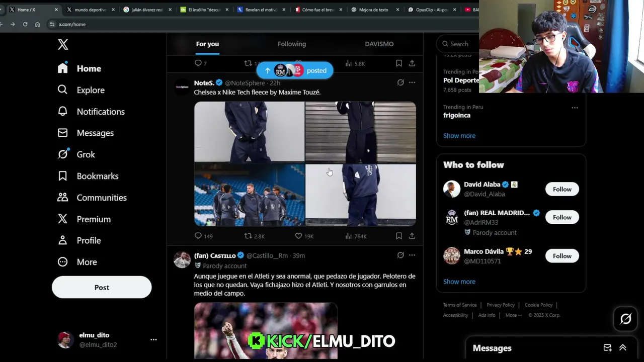Like the NoteS. Chelsea post
The image size is (644, 362).
coord(304,236)
